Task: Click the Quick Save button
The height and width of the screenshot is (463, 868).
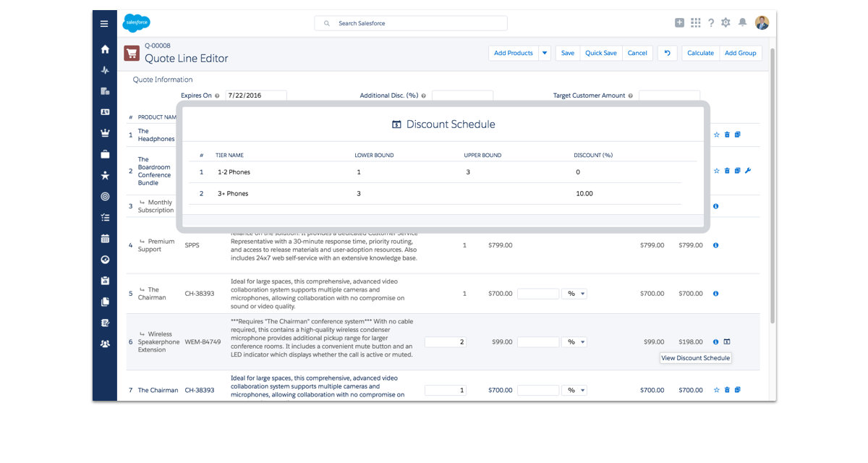Action: pos(600,53)
